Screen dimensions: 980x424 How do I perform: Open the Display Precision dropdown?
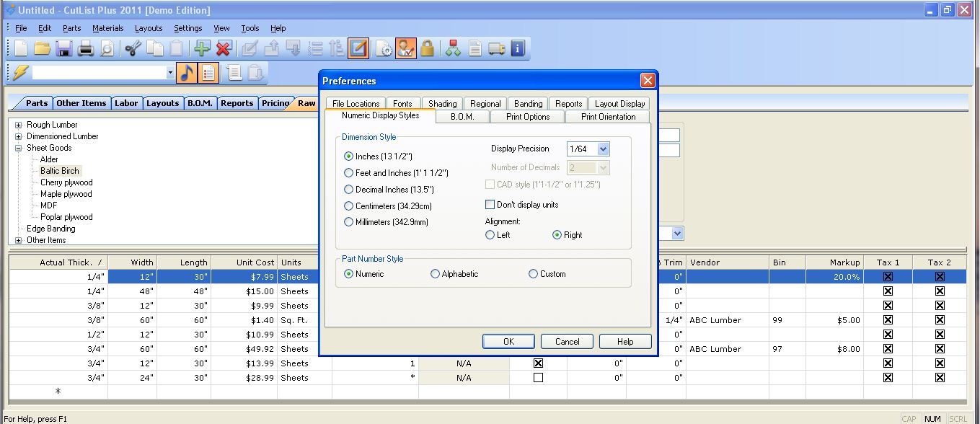(x=604, y=149)
